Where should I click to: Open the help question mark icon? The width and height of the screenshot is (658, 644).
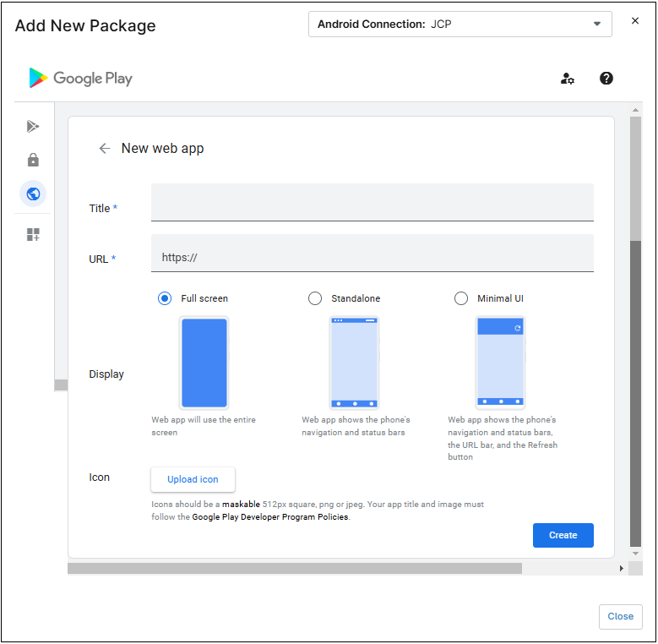tap(606, 79)
